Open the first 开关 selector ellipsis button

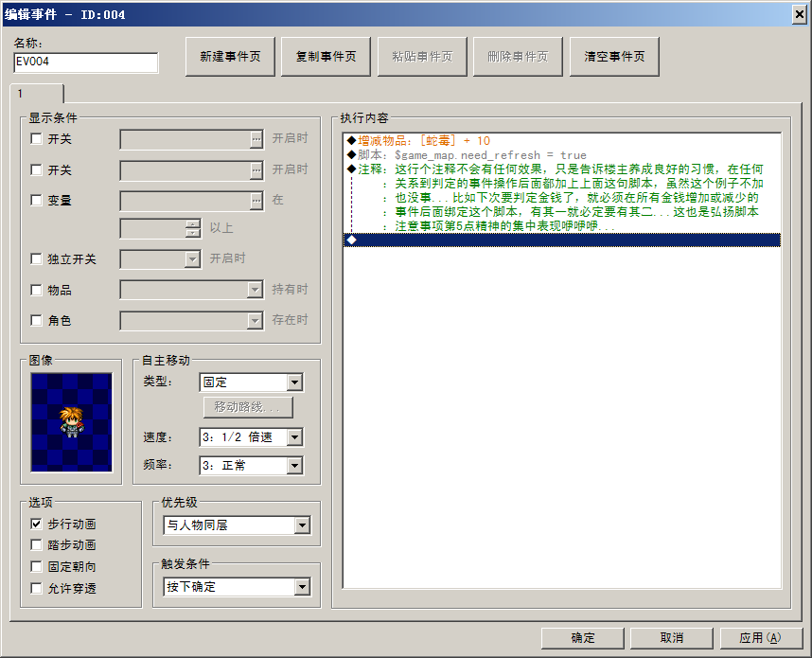[256, 139]
